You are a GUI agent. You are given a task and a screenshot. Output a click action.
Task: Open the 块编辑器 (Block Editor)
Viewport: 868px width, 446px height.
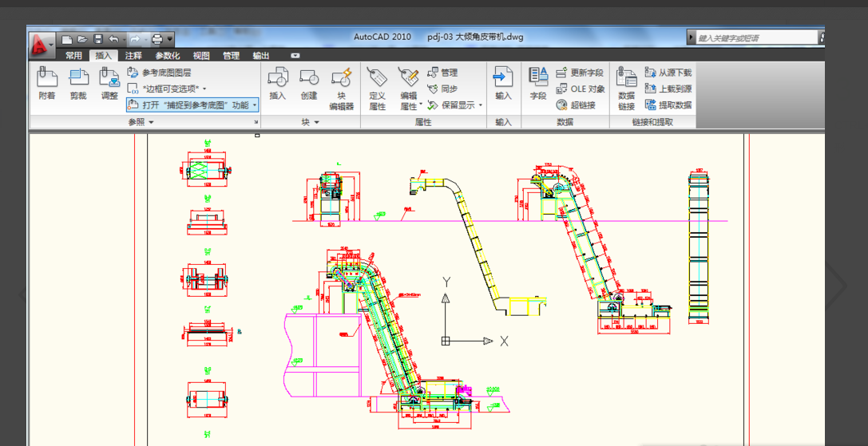(341, 78)
